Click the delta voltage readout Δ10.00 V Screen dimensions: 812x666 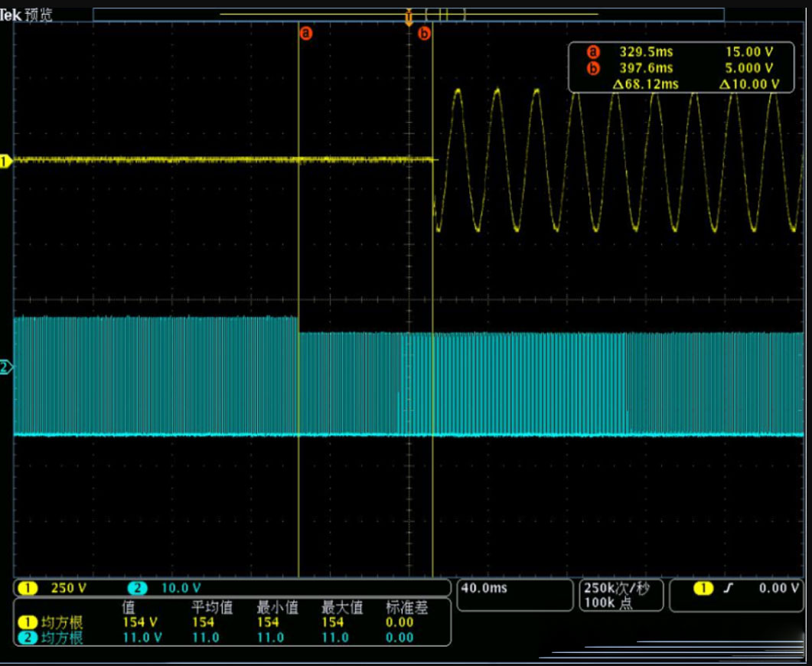tap(749, 84)
